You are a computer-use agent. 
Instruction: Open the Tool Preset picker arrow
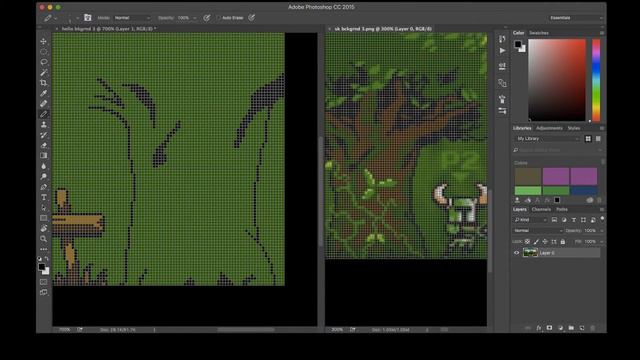click(x=56, y=18)
